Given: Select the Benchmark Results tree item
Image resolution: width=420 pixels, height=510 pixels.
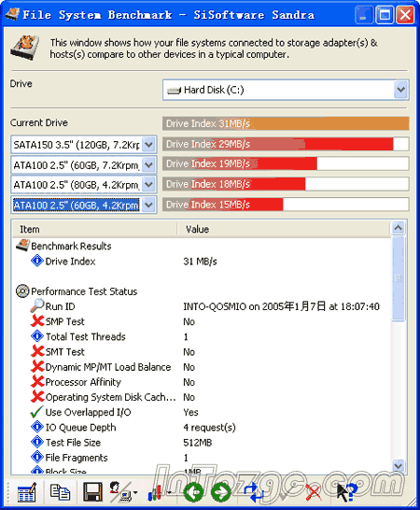Looking at the screenshot, I should pos(71,246).
